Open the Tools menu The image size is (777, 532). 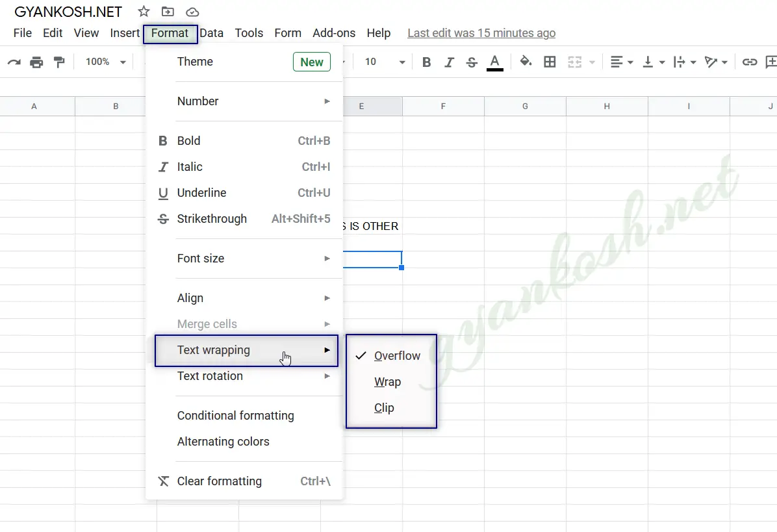click(249, 33)
